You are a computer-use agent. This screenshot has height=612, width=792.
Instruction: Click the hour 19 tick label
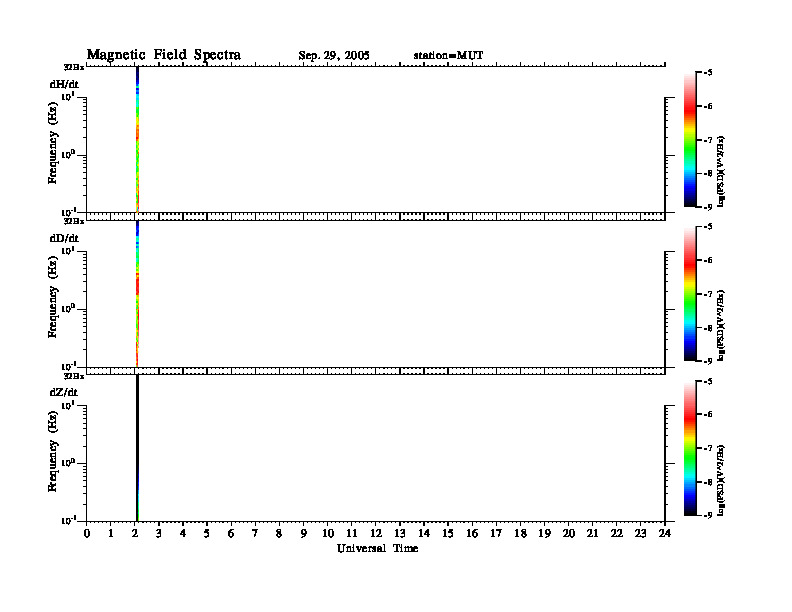(x=544, y=533)
